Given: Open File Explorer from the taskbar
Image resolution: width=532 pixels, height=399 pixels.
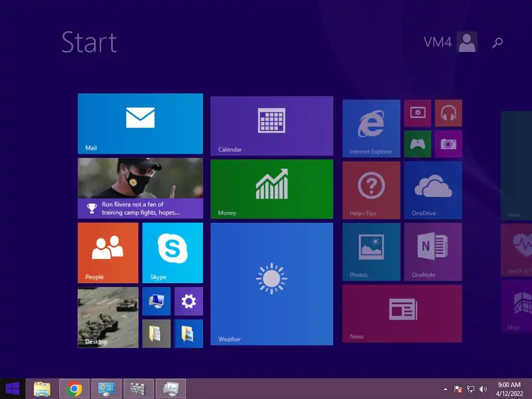Looking at the screenshot, I should click(42, 389).
